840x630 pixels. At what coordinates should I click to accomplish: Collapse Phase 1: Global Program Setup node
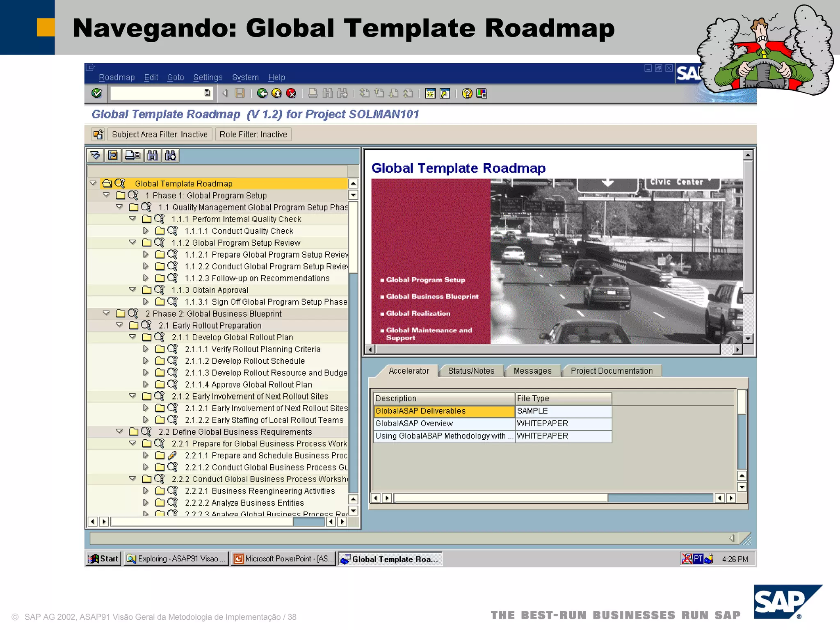[106, 195]
